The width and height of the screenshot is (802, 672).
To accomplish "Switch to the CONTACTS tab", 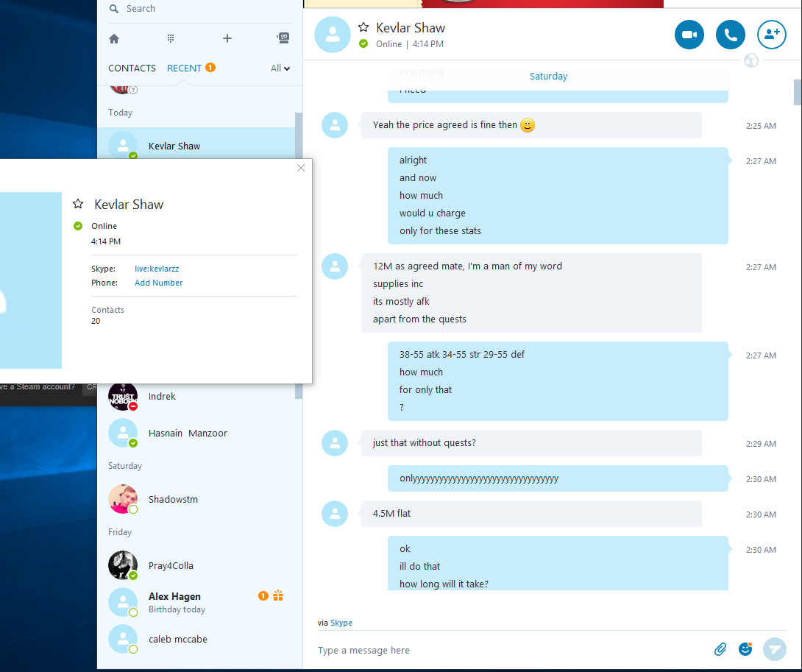I will tap(132, 68).
